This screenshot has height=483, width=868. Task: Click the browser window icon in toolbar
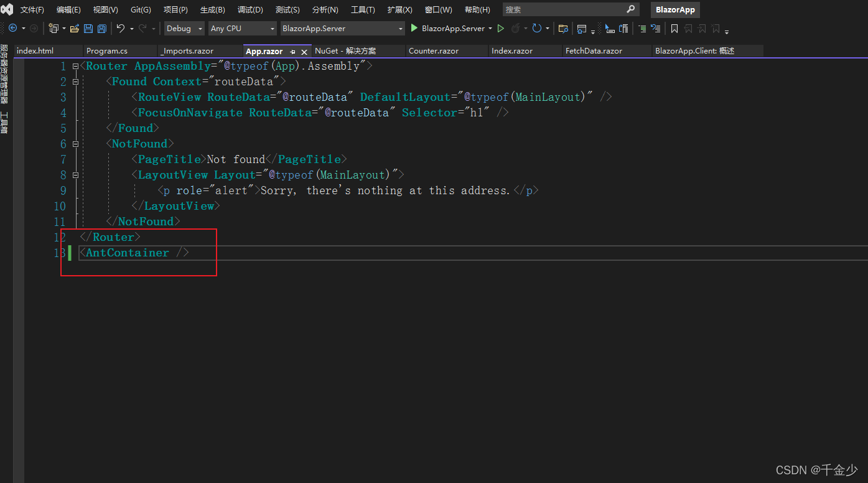pos(582,29)
